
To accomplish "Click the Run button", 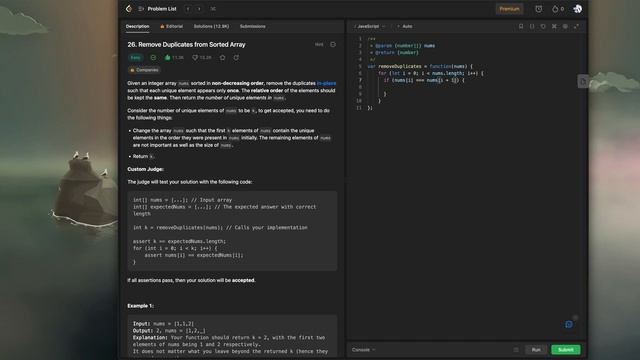I will point(536,350).
